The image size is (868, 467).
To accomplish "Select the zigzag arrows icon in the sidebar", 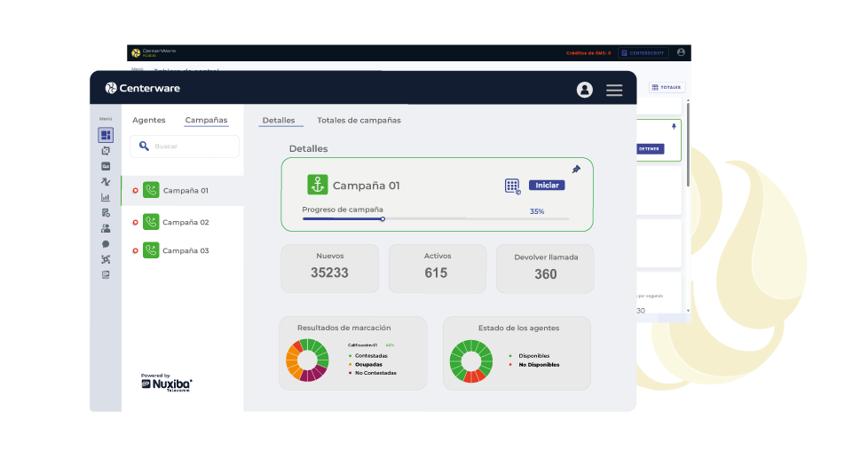I will (x=106, y=182).
